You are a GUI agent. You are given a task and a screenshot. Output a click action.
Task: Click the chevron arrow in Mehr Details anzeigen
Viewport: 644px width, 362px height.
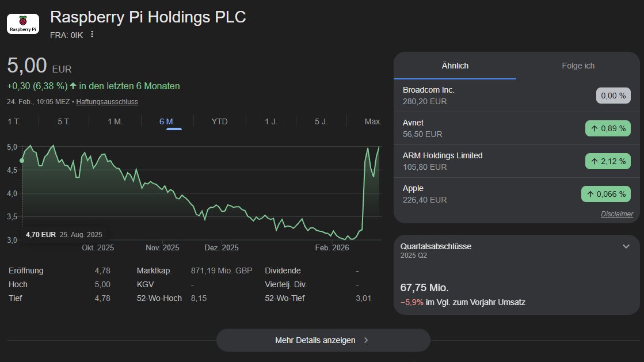tap(366, 340)
